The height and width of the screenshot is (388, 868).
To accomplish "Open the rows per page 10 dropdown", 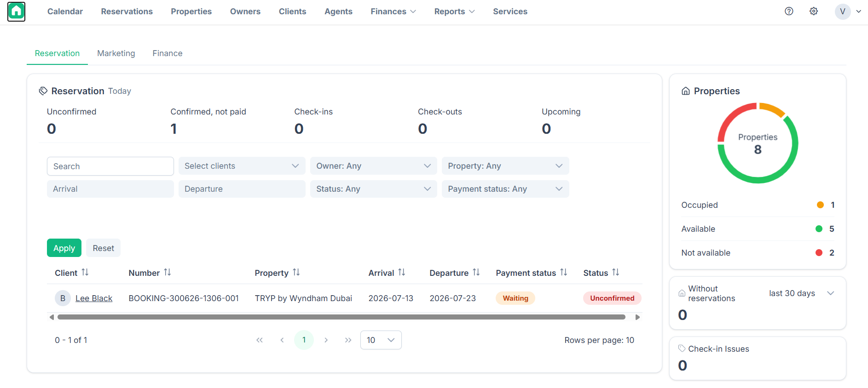I will [x=381, y=340].
